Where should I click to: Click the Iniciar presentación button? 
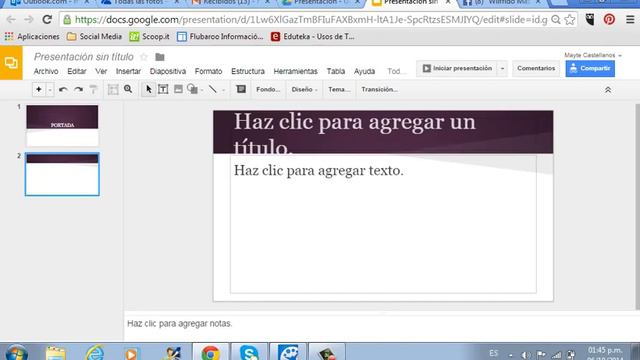click(457, 68)
